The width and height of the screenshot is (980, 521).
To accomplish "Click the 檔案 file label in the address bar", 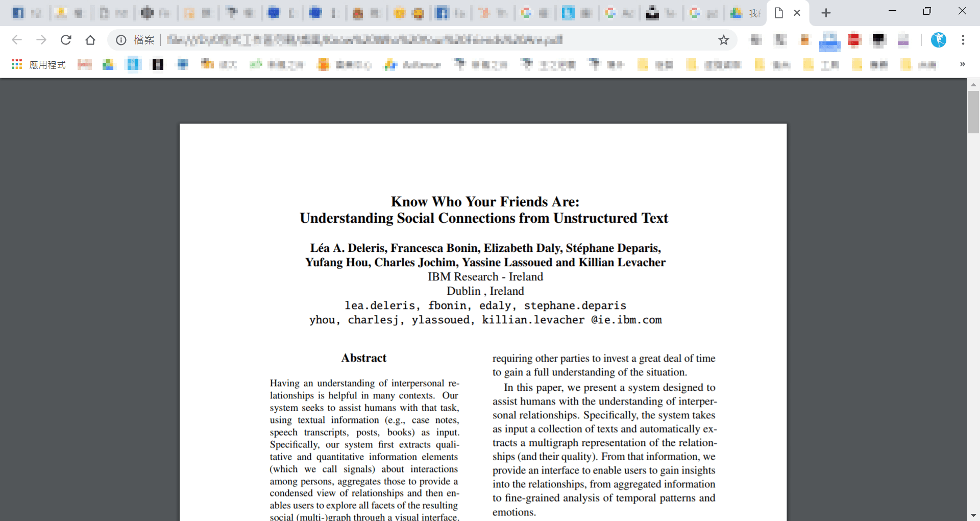I will [144, 40].
